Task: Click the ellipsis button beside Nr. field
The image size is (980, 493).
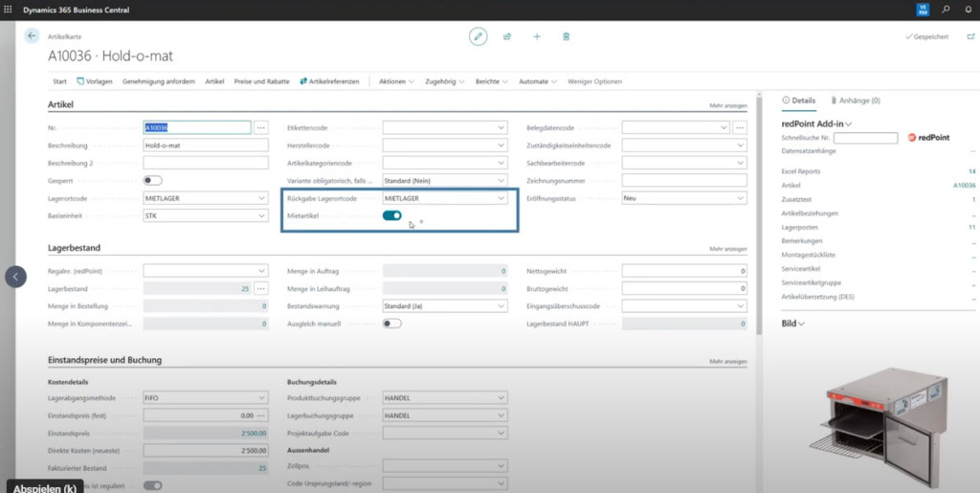Action: point(261,127)
